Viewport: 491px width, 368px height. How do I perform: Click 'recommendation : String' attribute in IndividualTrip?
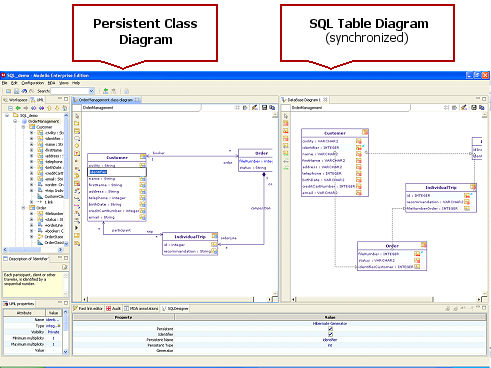[187, 251]
